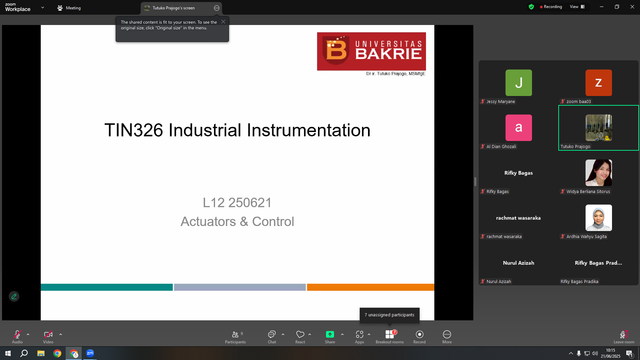
Task: Click the Actuators & Control subtitle text
Action: (237, 222)
